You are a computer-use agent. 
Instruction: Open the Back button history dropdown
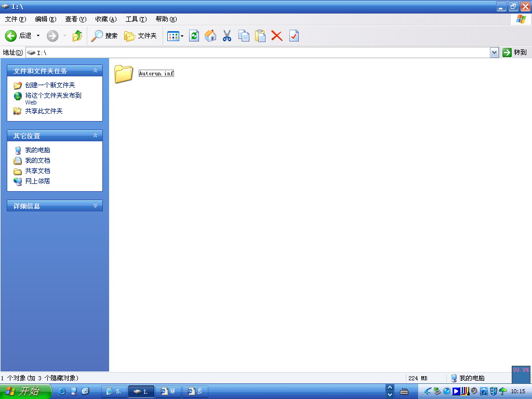[38, 36]
